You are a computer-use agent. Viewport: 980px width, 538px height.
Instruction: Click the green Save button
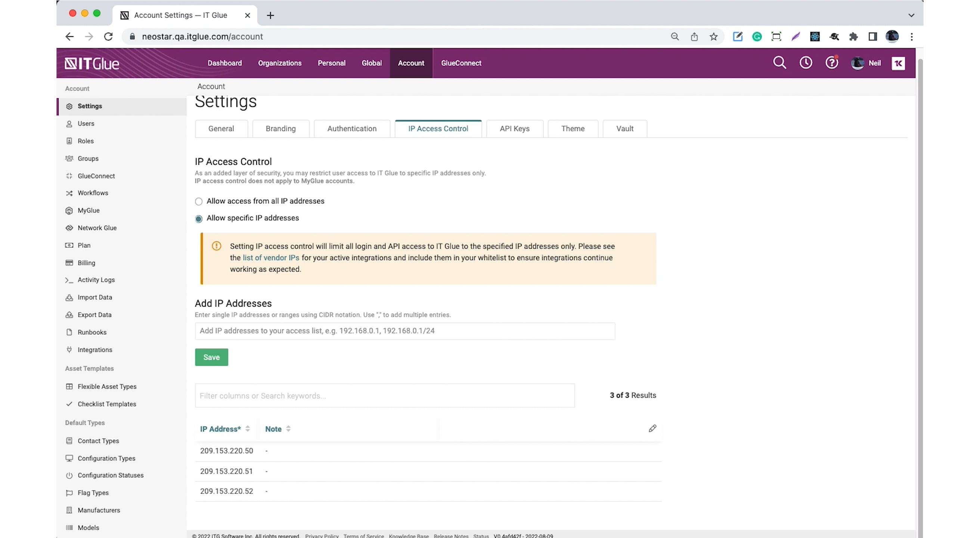[211, 357]
